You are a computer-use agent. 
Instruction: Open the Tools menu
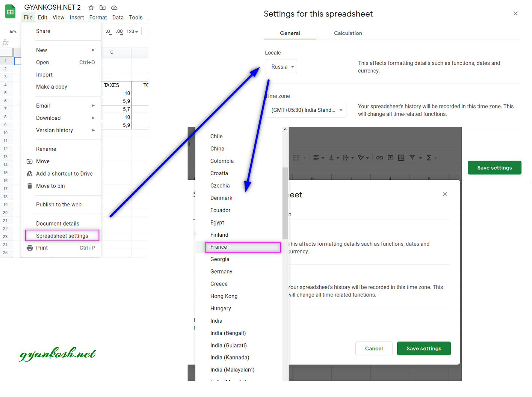click(136, 17)
